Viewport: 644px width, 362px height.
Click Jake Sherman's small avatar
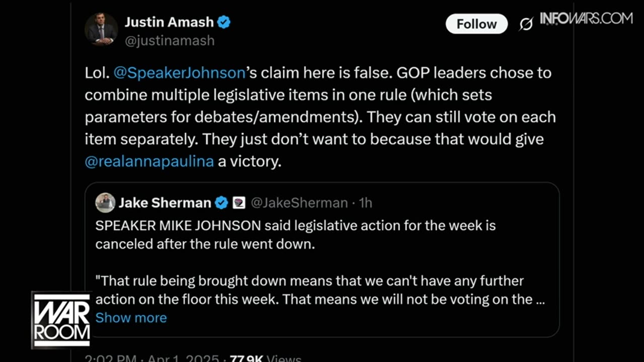click(105, 203)
